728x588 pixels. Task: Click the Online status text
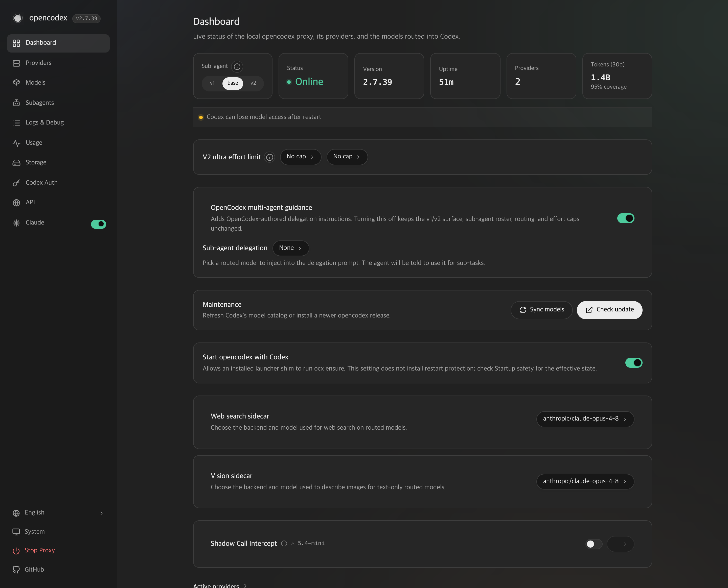(x=309, y=82)
